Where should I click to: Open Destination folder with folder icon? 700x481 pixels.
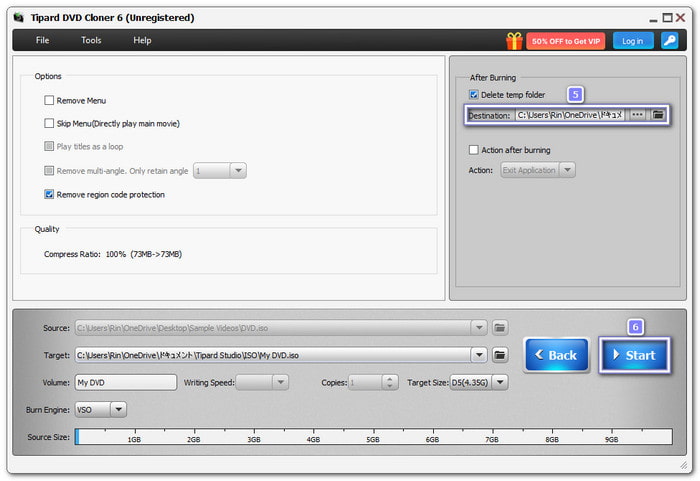[658, 115]
